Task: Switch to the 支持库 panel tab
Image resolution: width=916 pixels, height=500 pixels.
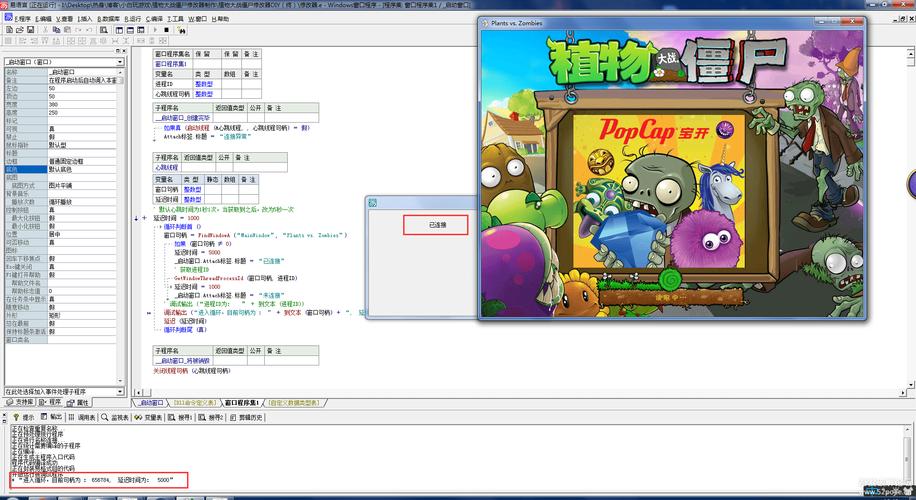Action: click(x=20, y=402)
